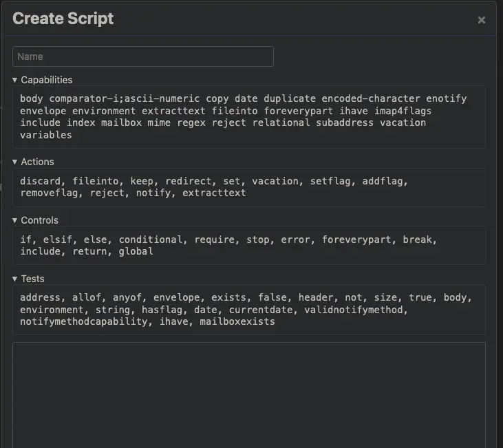Click "mailboxexists" in the Tests list
The width and height of the screenshot is (503, 448).
(237, 321)
